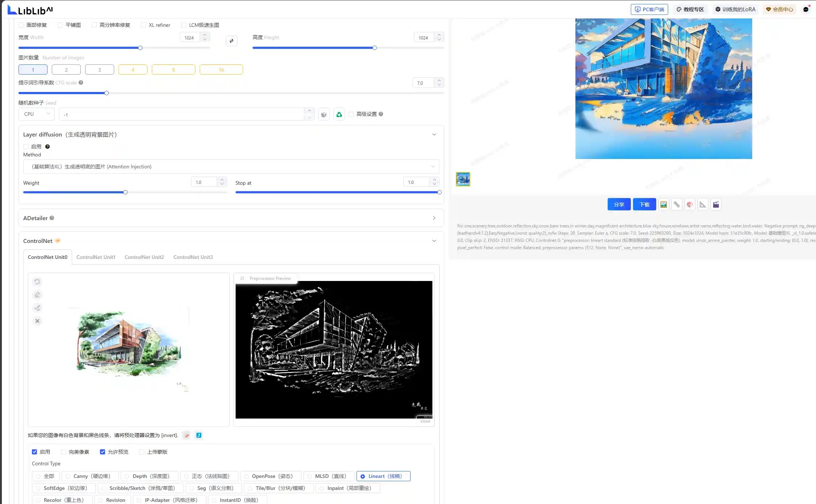Viewport: 816px width, 504px height.
Task: Click the undo icon in ControlNet canvas
Action: [x=37, y=282]
